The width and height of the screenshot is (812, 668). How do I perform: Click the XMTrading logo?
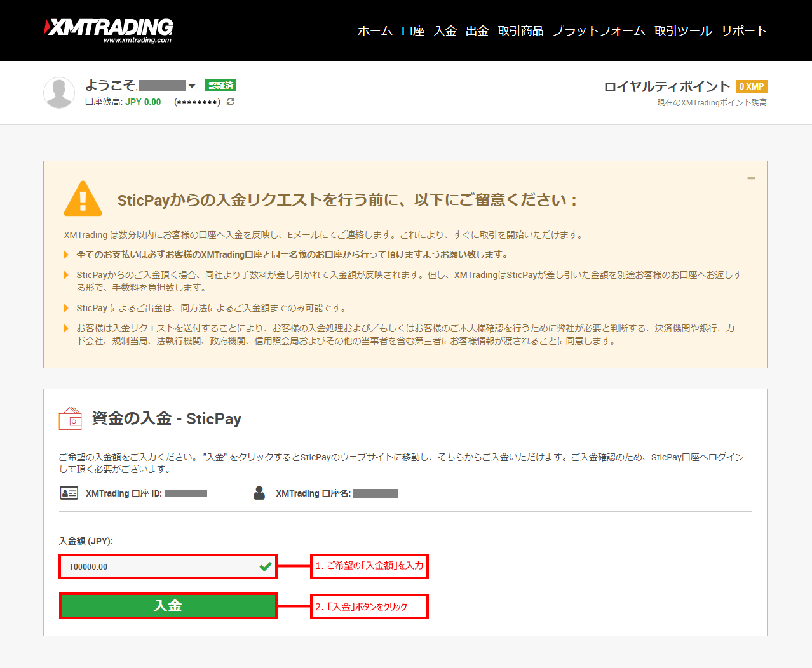(x=109, y=30)
